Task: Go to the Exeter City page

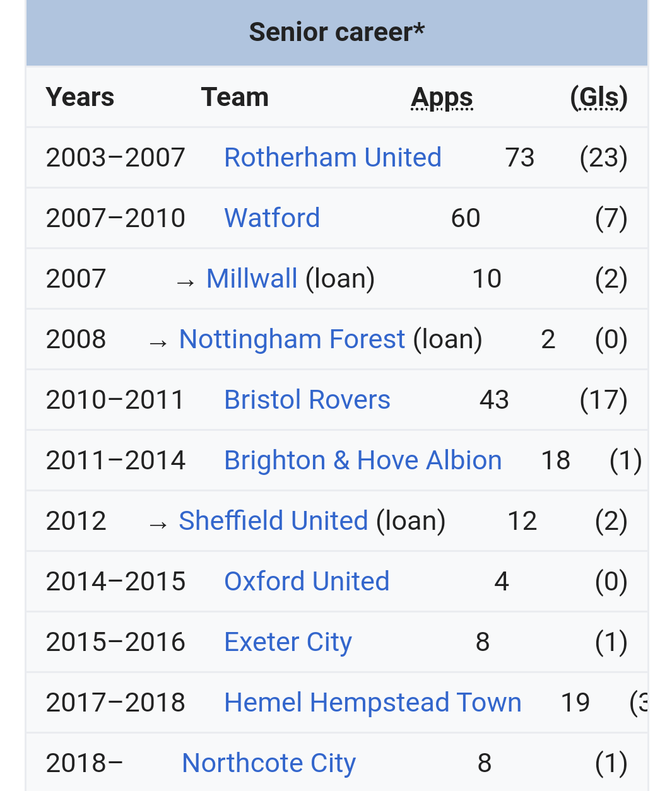Action: (x=288, y=642)
